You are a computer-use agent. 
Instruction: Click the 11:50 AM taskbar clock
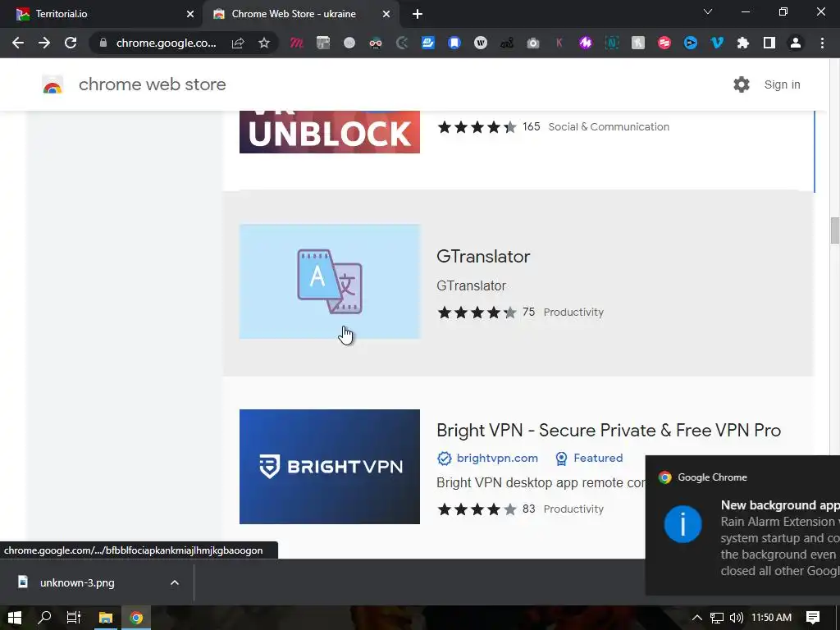tap(771, 618)
